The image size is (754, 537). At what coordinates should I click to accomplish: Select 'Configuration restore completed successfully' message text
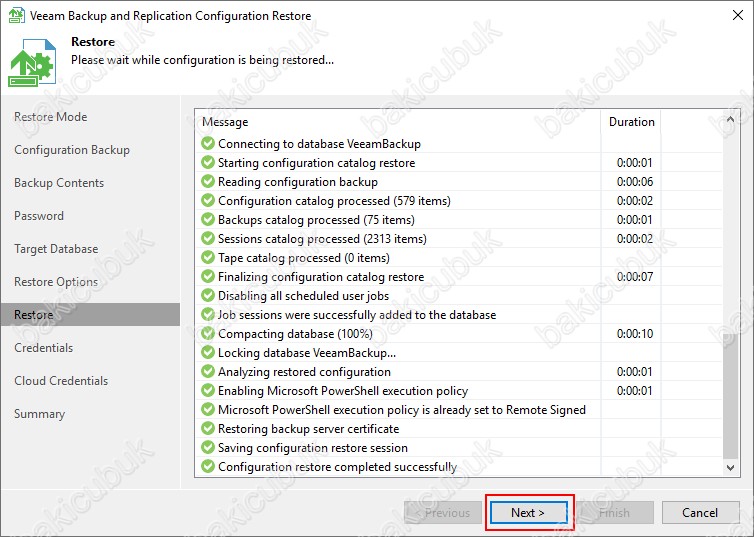(x=337, y=467)
